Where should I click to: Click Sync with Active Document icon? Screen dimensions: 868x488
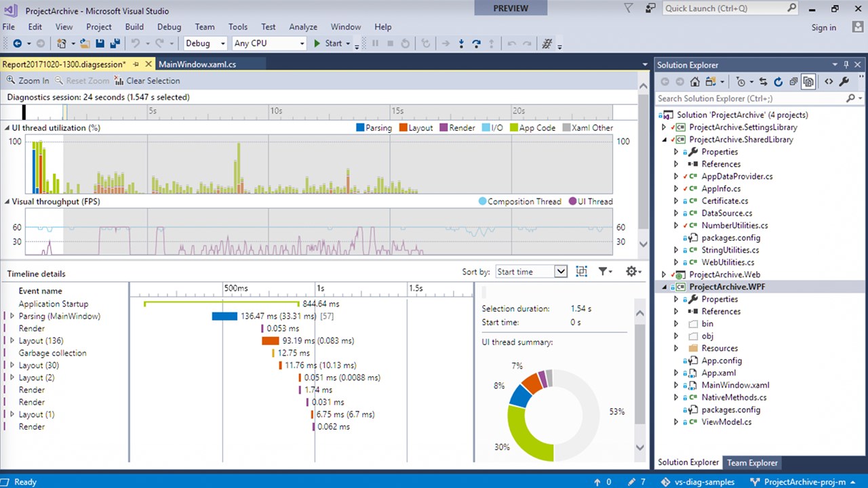pyautogui.click(x=763, y=82)
